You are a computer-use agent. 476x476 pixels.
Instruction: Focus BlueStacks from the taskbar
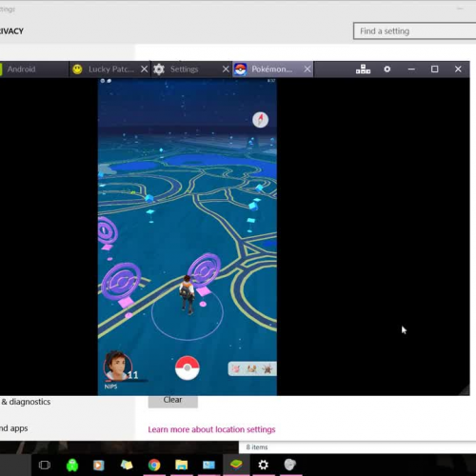point(236,466)
